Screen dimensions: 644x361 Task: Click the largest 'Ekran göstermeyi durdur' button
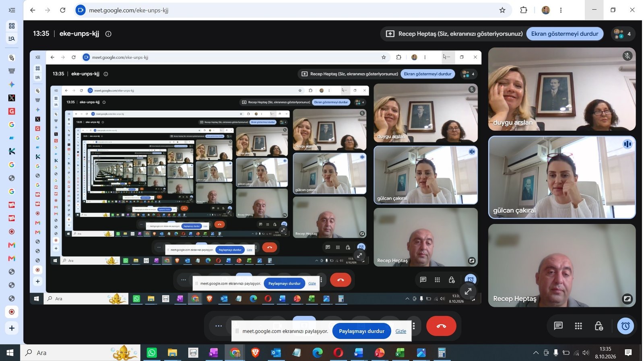[x=565, y=34]
